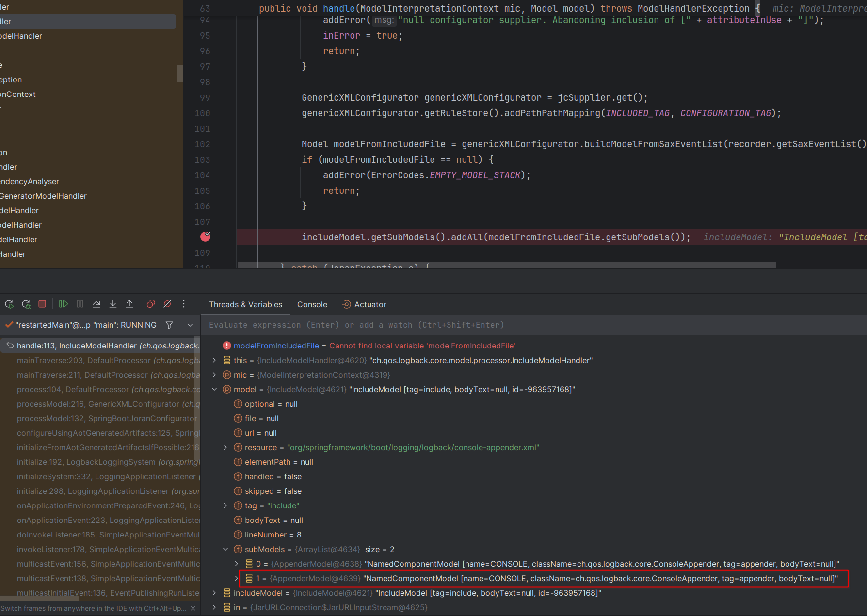Switch to the Console tab
The width and height of the screenshot is (867, 616).
pyautogui.click(x=312, y=304)
